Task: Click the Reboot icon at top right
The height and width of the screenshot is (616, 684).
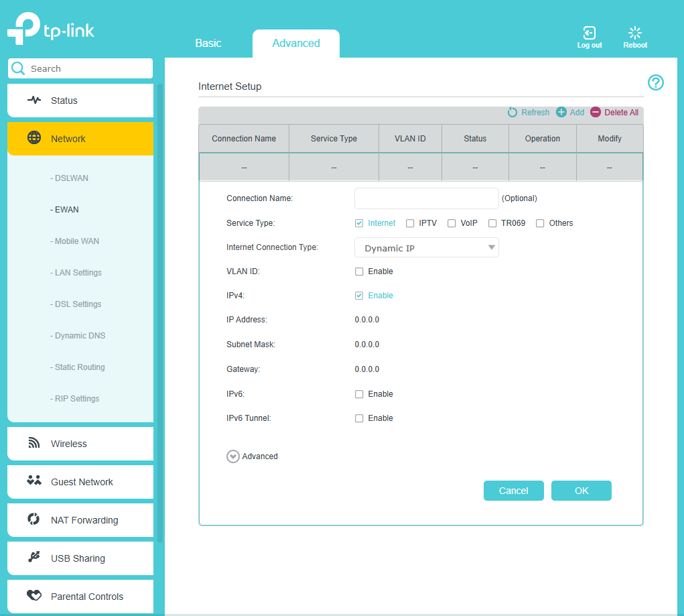Action: [x=634, y=32]
